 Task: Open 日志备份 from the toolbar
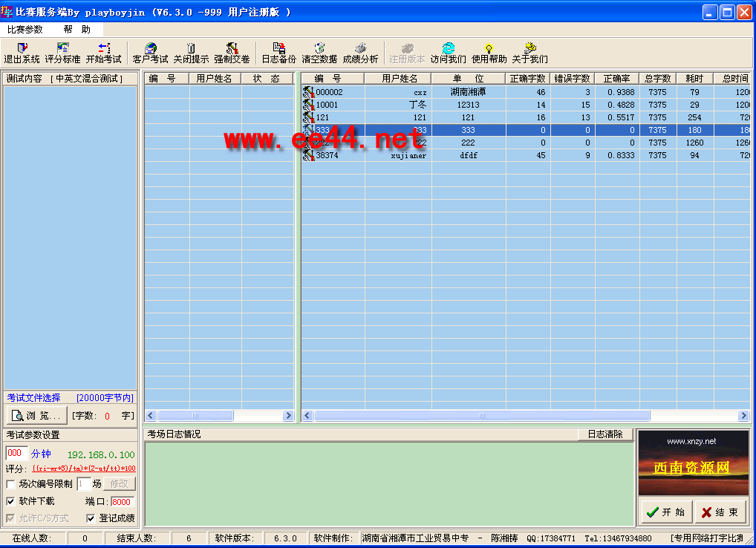[x=278, y=53]
